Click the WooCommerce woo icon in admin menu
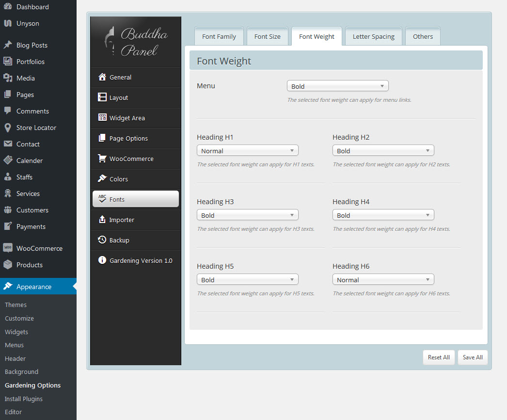Viewport: 507px width, 420px height. (8, 248)
